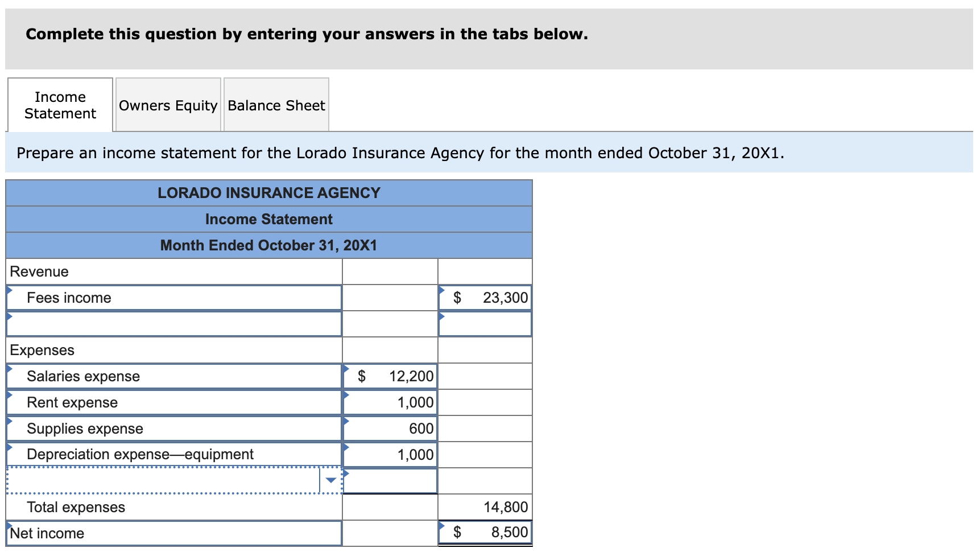Open the Balance Sheet tab

(276, 105)
